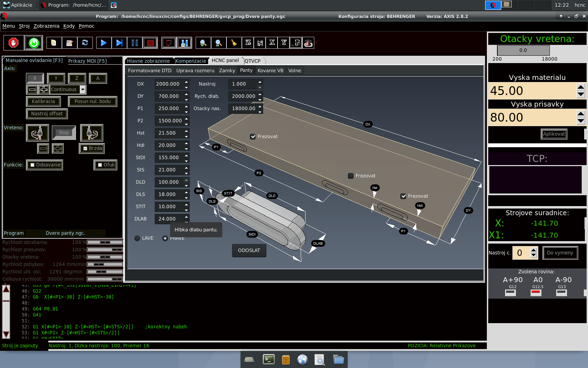
Task: Select the perspective view P icon
Action: [296, 43]
